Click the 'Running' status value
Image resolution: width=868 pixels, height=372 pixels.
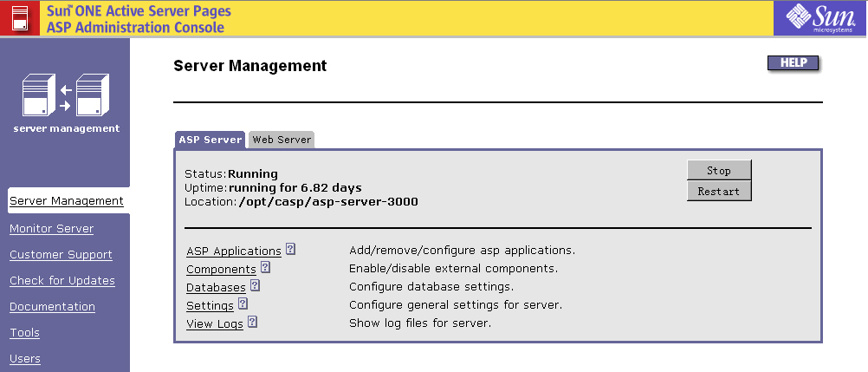pyautogui.click(x=253, y=174)
